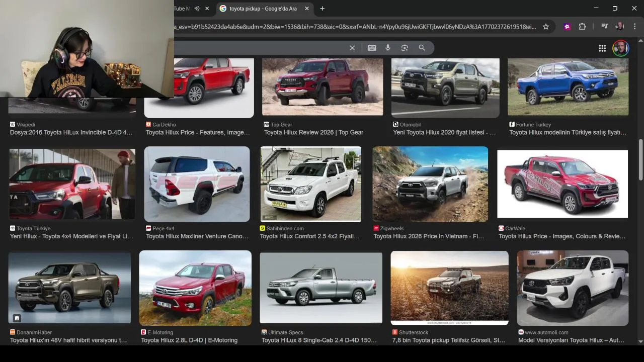Open the automoli.com white Hilux image
This screenshot has height=362, width=644.
573,288
